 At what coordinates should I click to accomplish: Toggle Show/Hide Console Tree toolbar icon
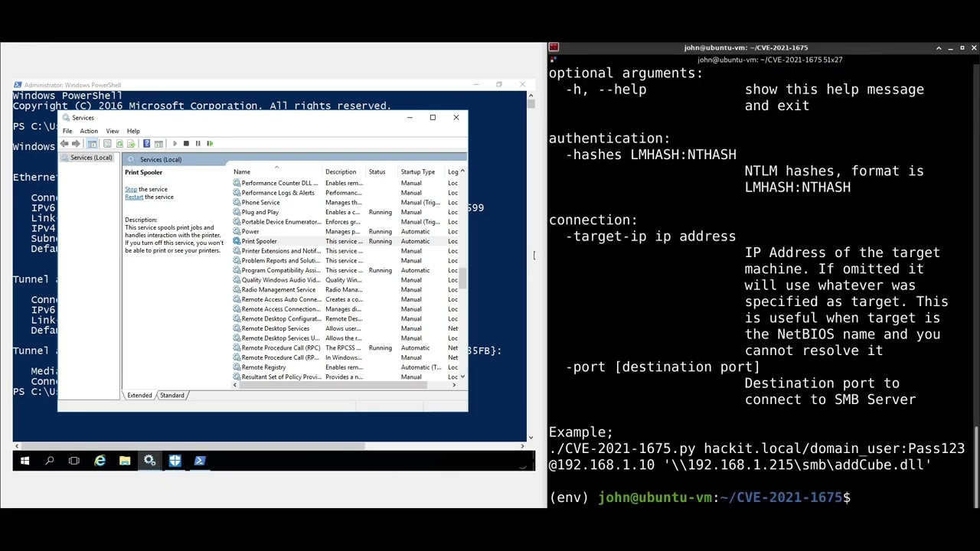92,144
